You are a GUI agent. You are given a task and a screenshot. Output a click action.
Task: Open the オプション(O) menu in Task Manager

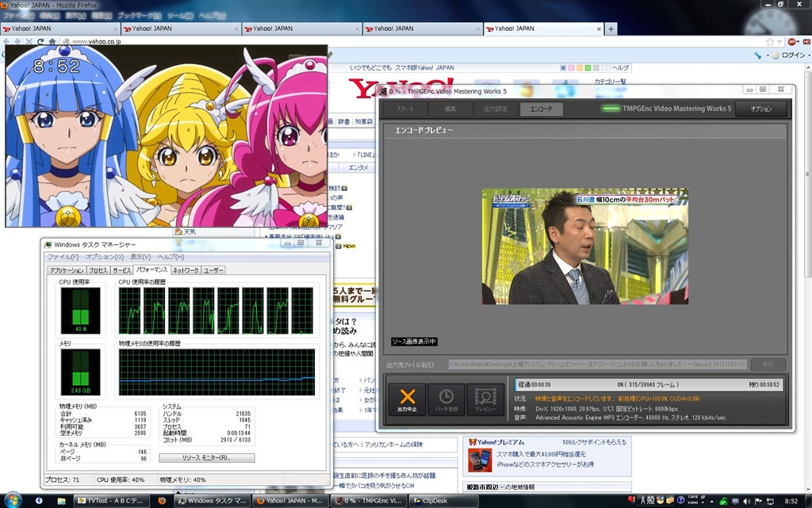[104, 257]
